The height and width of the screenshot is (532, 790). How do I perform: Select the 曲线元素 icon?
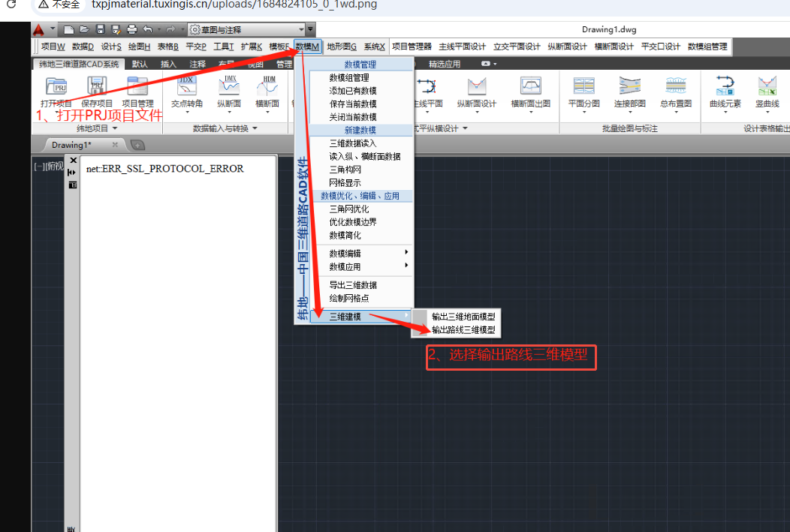pyautogui.click(x=725, y=87)
